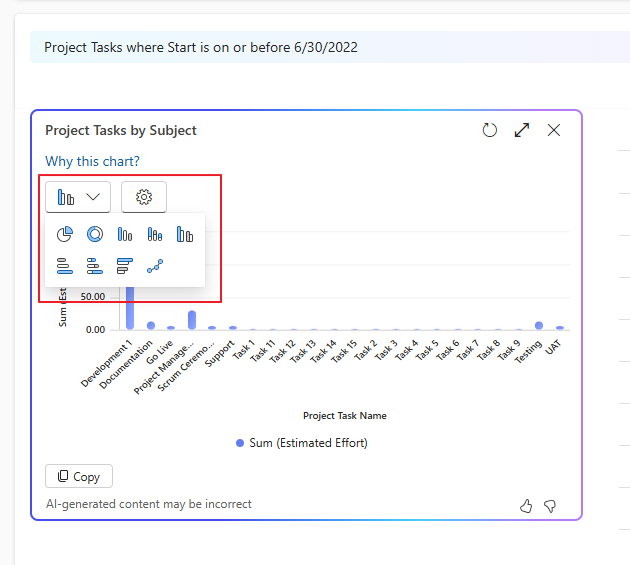Click the '50.00' axis value
Viewport: 630px width, 565px height.
[92, 297]
